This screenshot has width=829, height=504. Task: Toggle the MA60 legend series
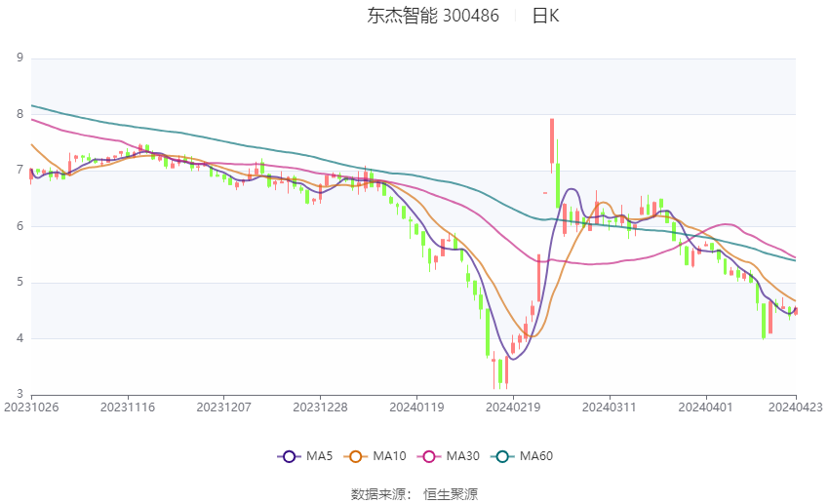click(x=522, y=456)
